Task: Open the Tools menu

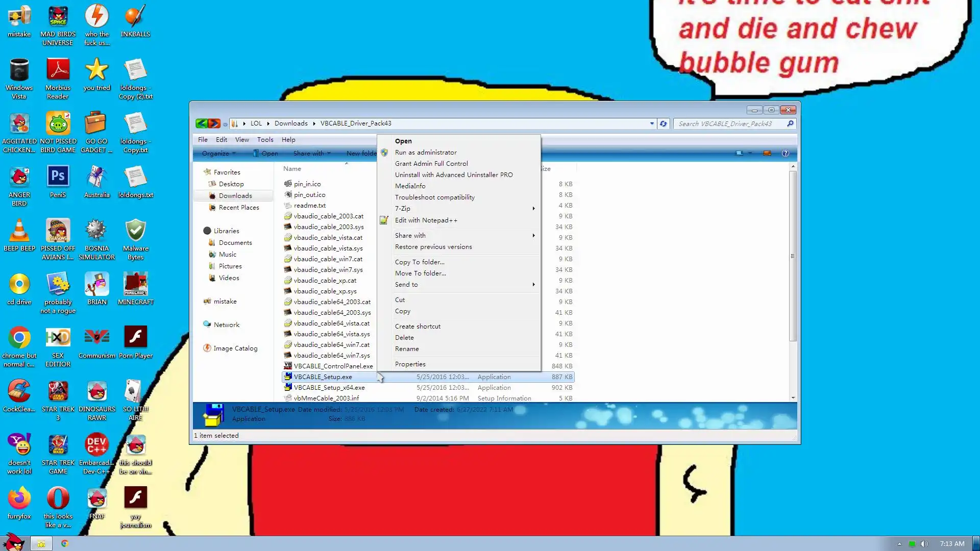Action: coord(265,140)
